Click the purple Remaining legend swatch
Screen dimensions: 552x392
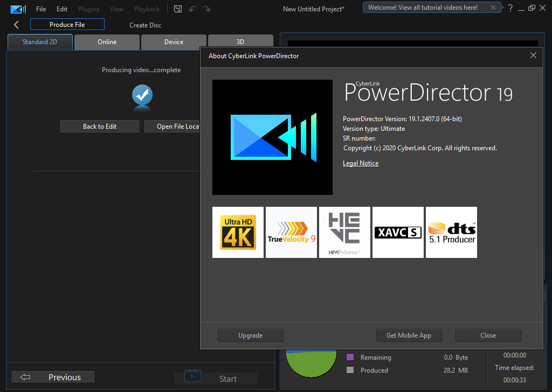tap(350, 357)
